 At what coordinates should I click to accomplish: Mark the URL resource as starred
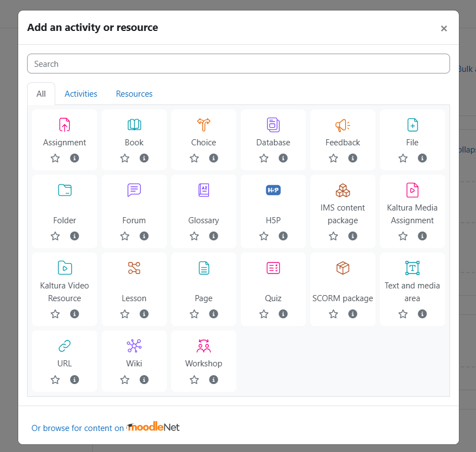coord(55,380)
